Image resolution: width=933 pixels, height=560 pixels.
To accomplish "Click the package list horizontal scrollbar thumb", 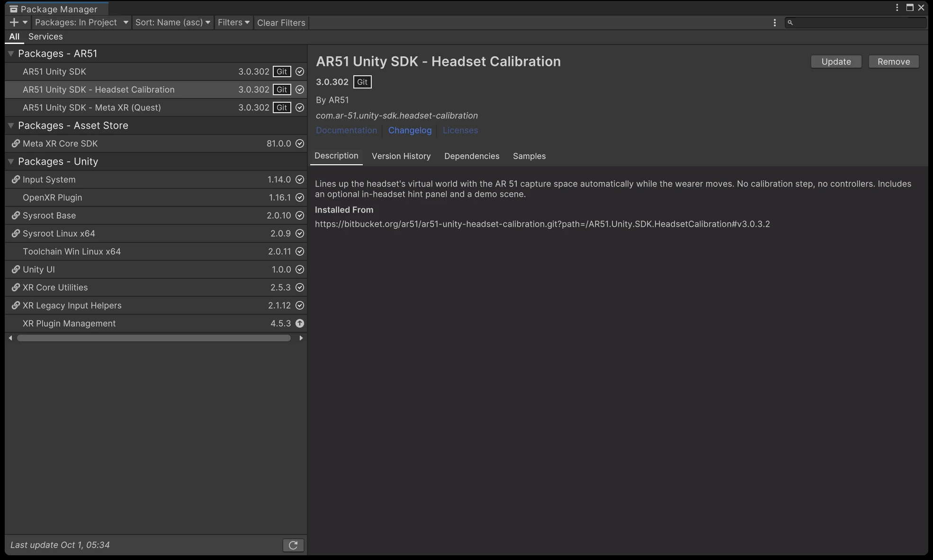I will coord(154,338).
